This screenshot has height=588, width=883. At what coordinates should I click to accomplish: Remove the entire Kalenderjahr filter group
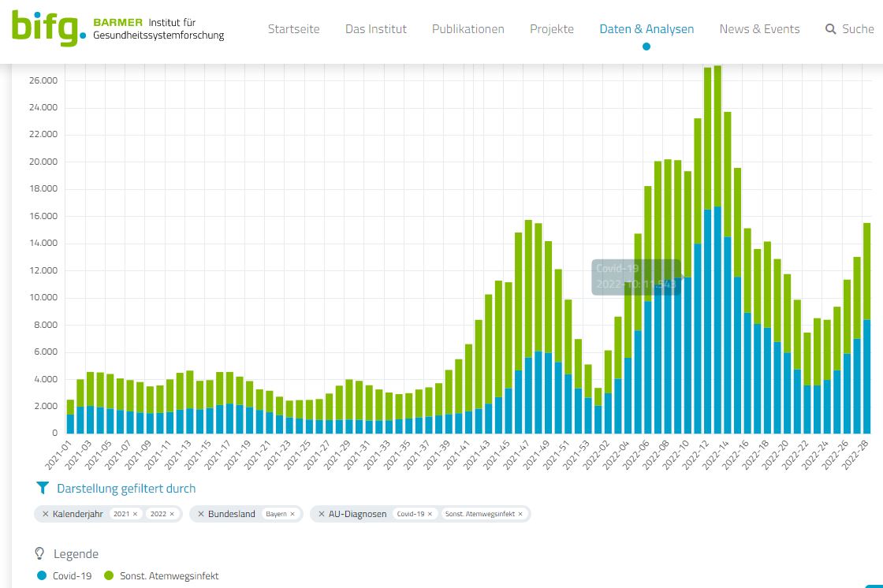pyautogui.click(x=46, y=514)
